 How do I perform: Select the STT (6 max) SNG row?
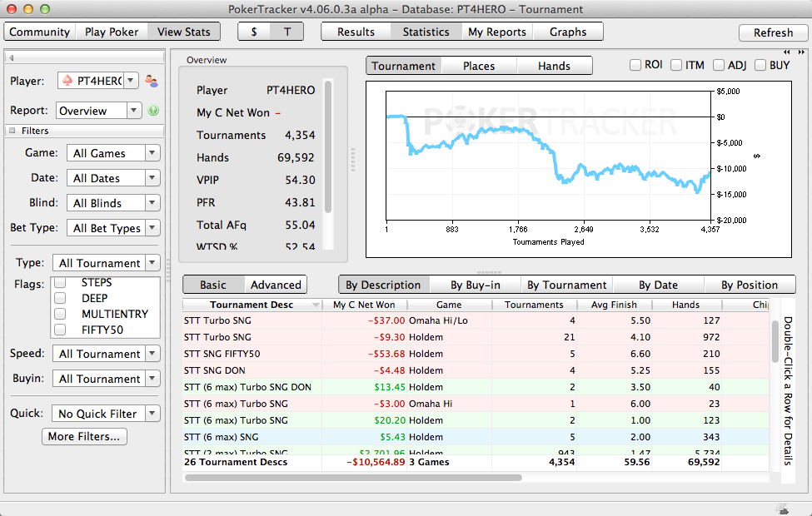tap(476, 437)
